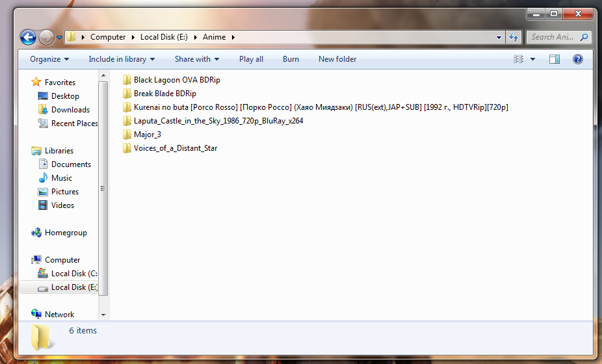Image resolution: width=602 pixels, height=364 pixels.
Task: Open the Include in library menu
Action: pos(122,59)
